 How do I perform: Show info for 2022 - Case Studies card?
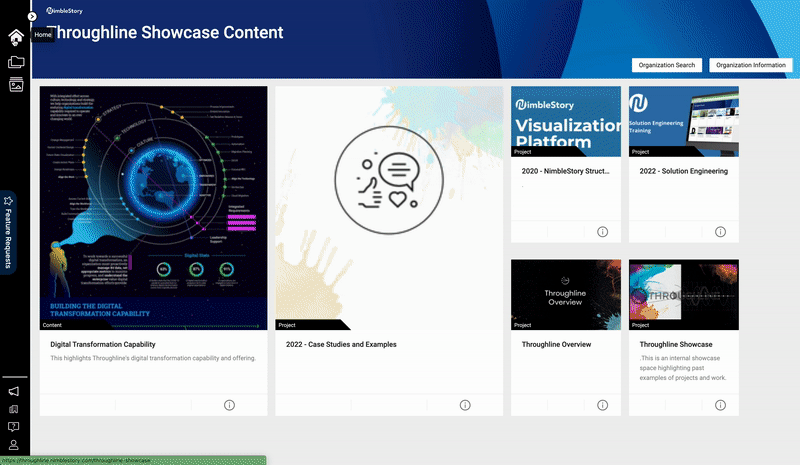point(465,405)
